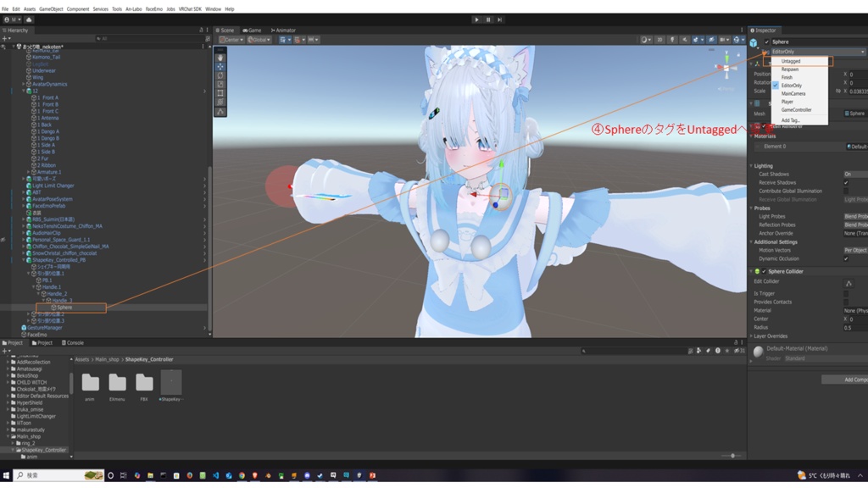Open Hierarchy add (+) menu

click(x=5, y=39)
